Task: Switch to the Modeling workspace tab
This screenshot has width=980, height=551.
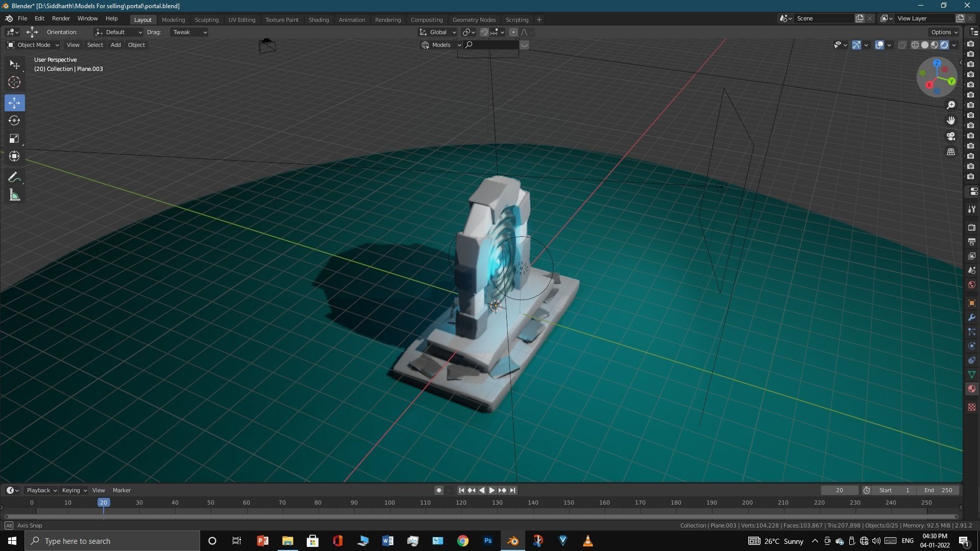Action: [173, 19]
